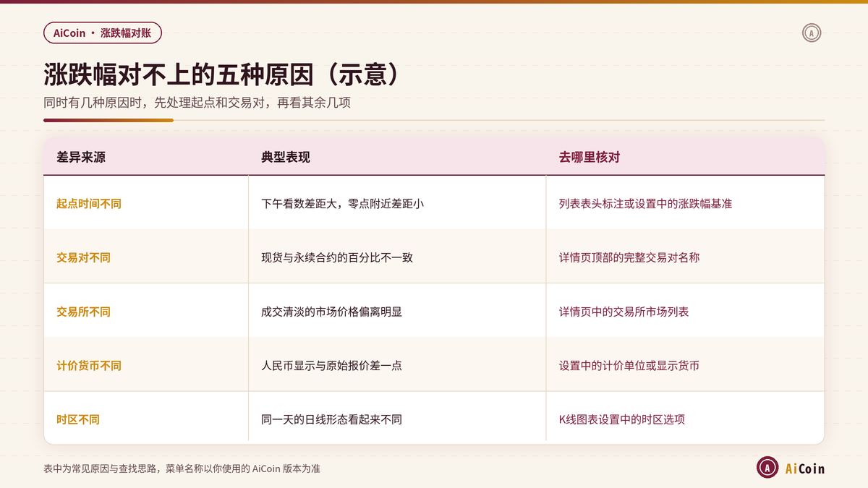Click the cell 人民币显示与原始报价差一点
Screen dimensions: 868x488
[x=331, y=366]
